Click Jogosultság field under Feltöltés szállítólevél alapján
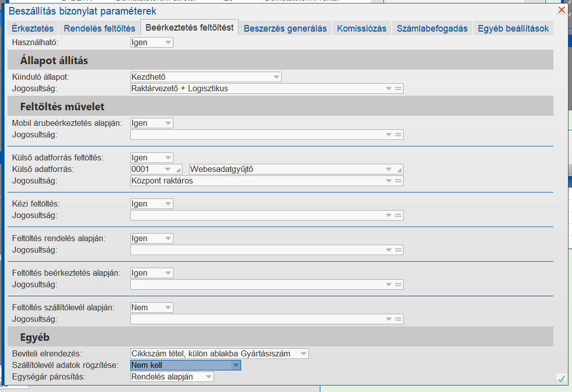 267,319
